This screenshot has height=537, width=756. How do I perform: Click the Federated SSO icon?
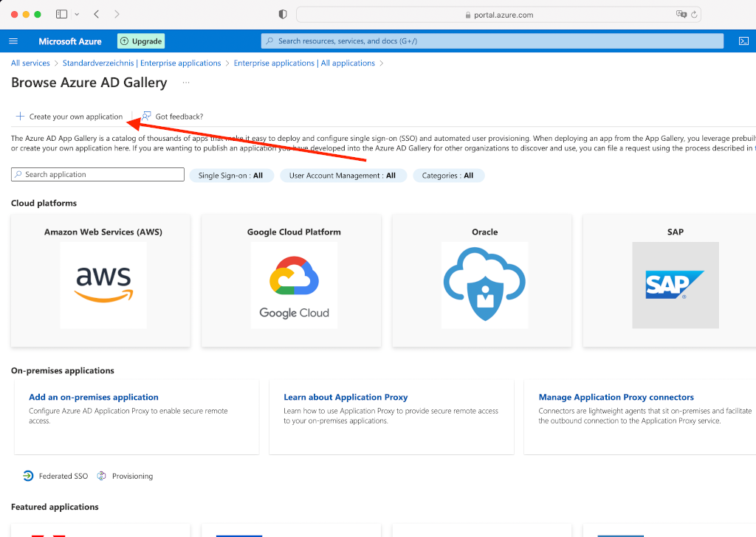[28, 476]
